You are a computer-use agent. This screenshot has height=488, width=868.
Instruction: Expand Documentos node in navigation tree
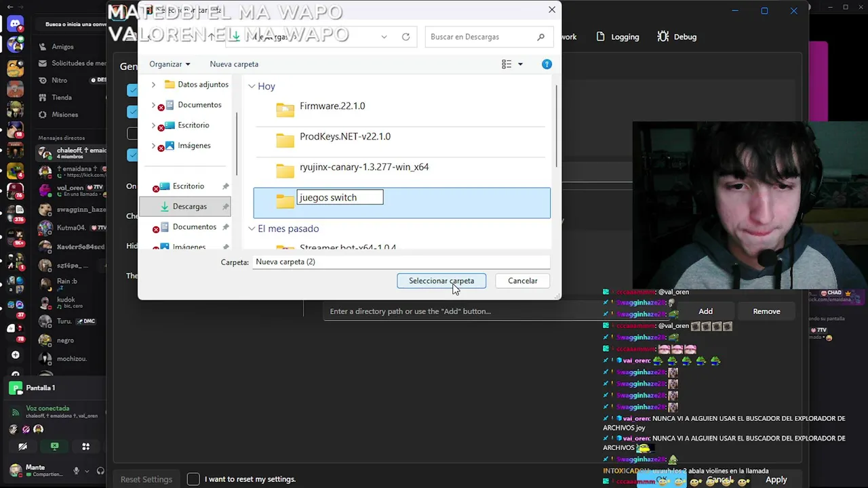tap(153, 105)
